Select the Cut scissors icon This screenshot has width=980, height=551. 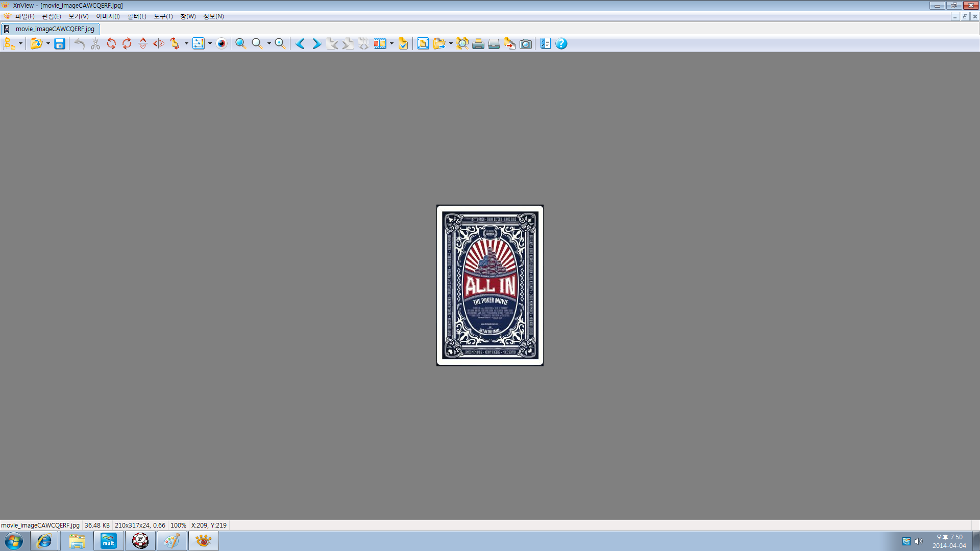[95, 44]
